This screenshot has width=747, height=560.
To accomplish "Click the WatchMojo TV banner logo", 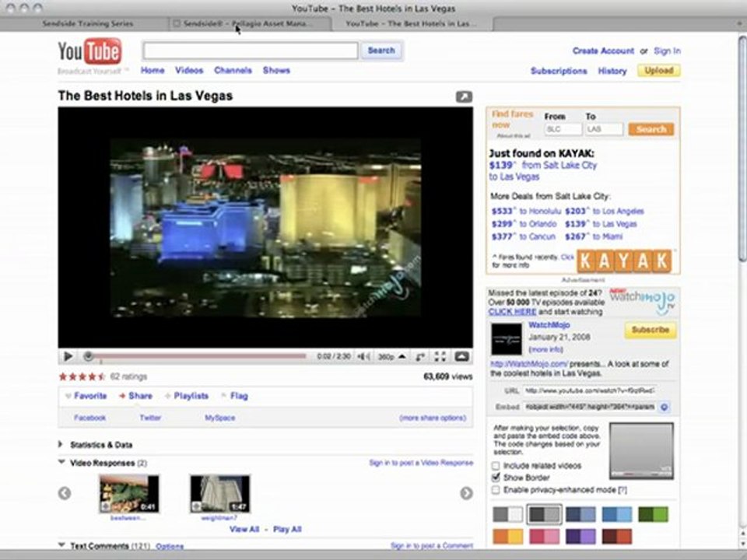I will point(643,302).
